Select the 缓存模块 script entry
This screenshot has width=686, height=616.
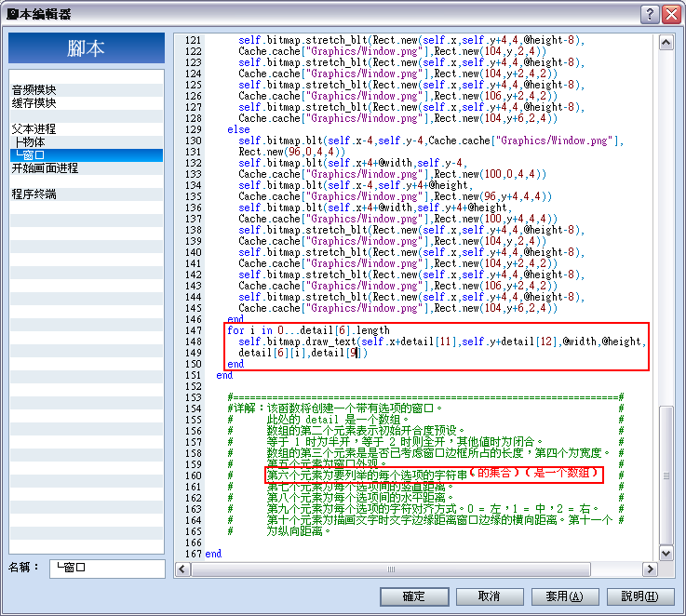(x=87, y=103)
